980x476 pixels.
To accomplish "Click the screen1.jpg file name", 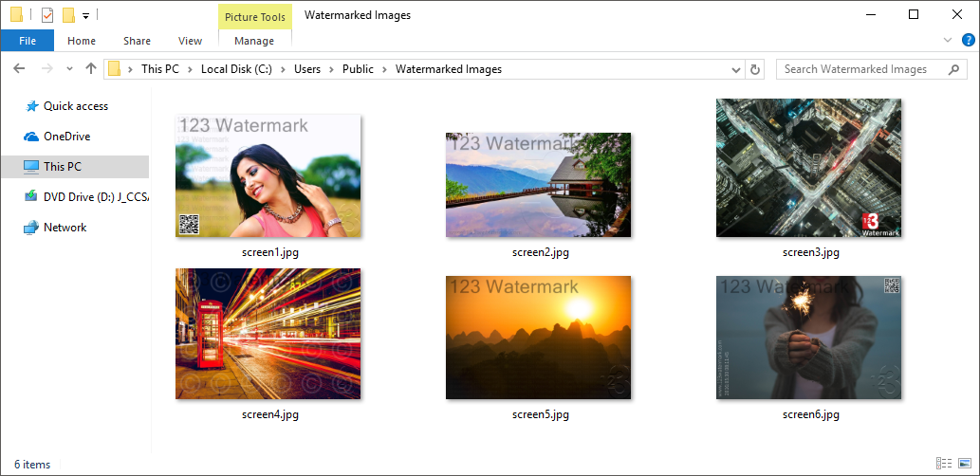I will tap(270, 253).
